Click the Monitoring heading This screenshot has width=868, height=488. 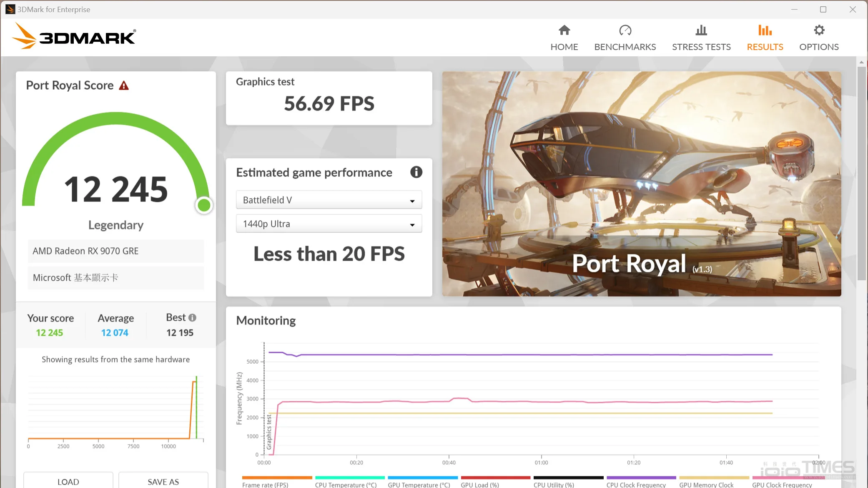point(266,320)
